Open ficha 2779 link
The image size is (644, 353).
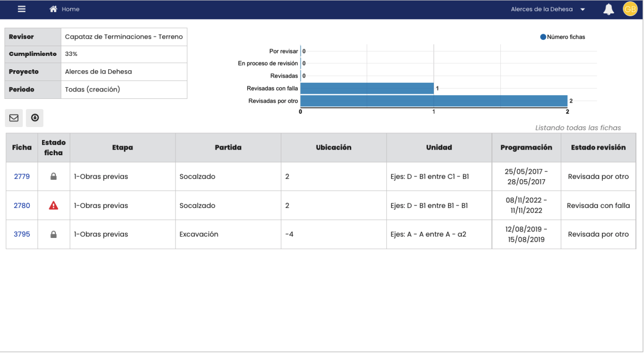click(x=22, y=176)
